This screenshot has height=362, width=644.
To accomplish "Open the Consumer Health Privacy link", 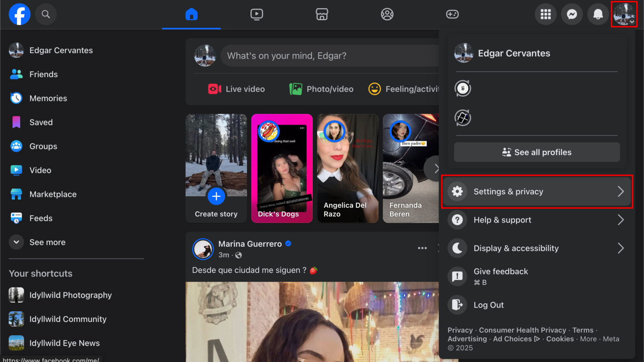I will click(x=522, y=330).
